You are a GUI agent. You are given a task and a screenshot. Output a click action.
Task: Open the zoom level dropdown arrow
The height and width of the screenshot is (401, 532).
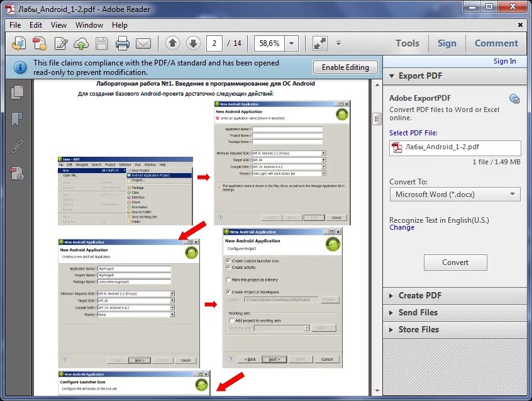291,43
